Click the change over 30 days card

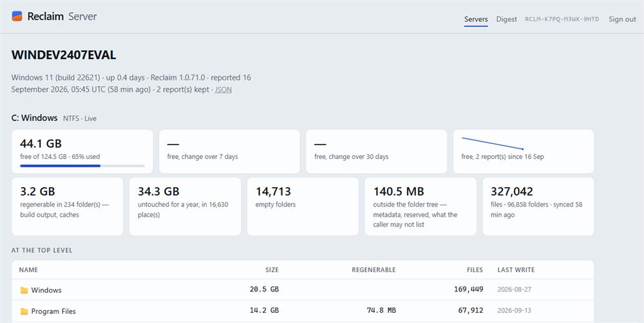tap(376, 151)
